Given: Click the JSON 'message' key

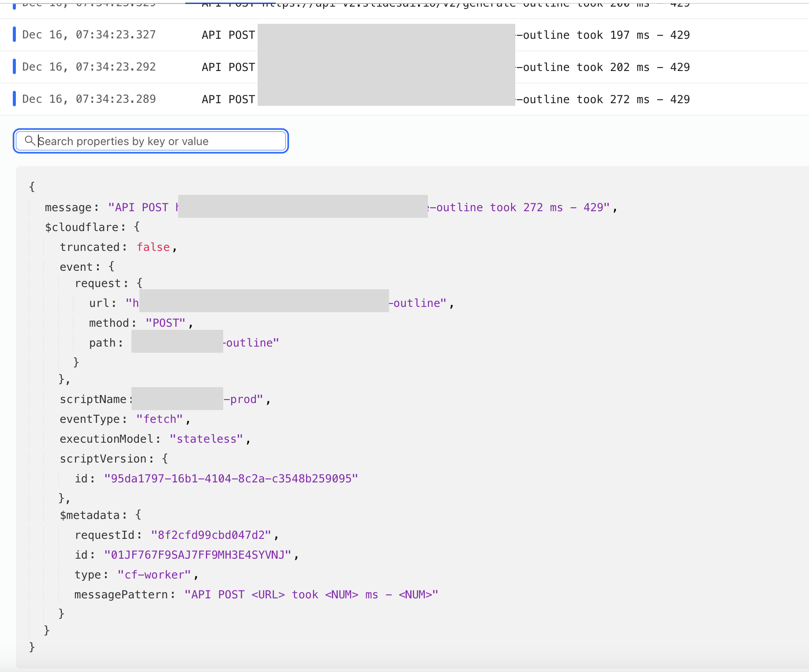Looking at the screenshot, I should 68,207.
